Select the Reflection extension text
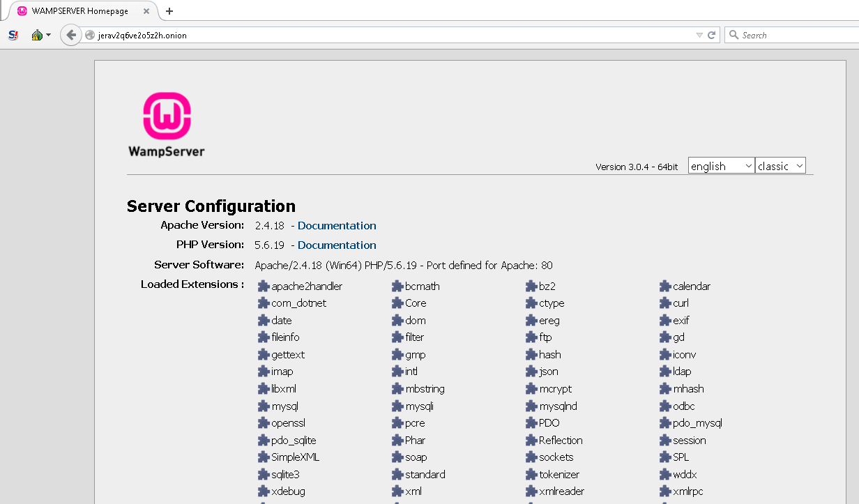 [561, 441]
